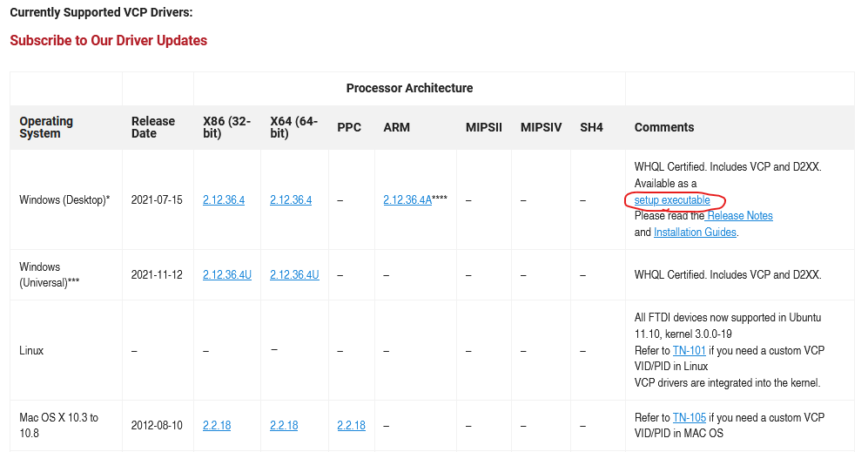Download Windows Universal X86 driver 2.12.36.4U
This screenshot has height=452, width=868.
(x=227, y=274)
